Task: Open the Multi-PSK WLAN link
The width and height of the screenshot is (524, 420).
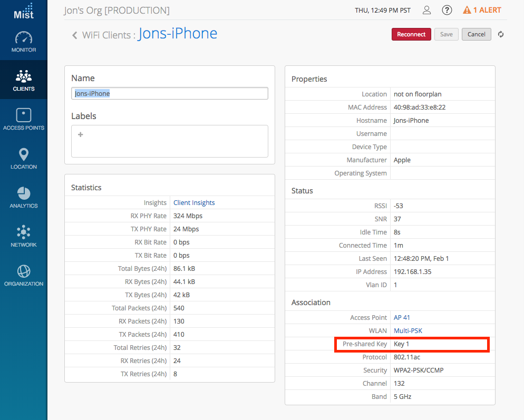Action: [x=407, y=331]
